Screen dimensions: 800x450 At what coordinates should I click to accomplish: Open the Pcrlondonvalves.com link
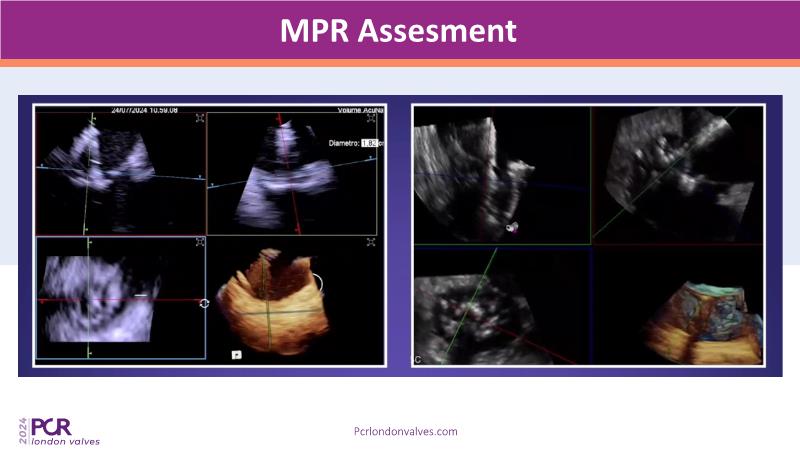click(406, 431)
